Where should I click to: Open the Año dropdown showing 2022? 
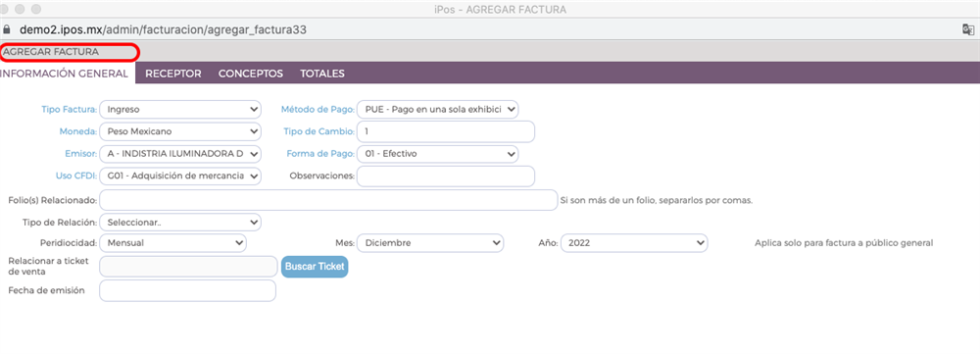[x=634, y=242]
